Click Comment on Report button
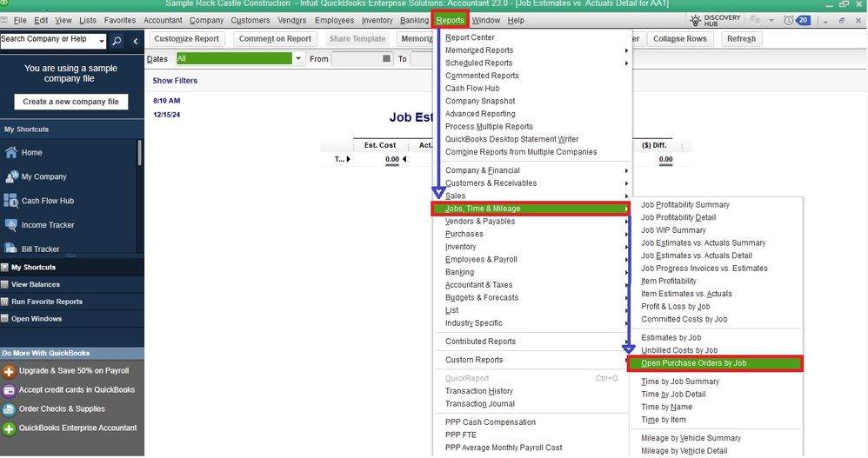Image resolution: width=868 pixels, height=458 pixels. click(275, 39)
